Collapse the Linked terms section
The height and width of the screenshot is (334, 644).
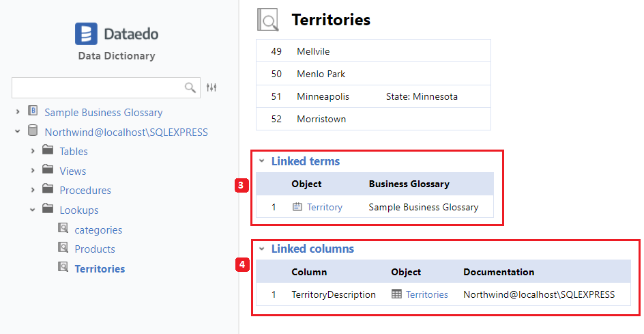point(261,162)
